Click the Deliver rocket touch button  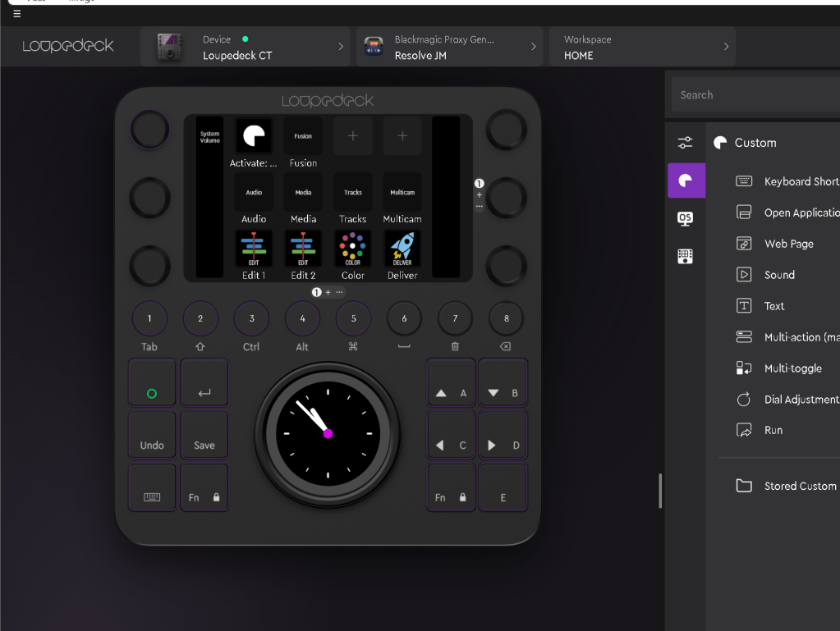pos(402,249)
